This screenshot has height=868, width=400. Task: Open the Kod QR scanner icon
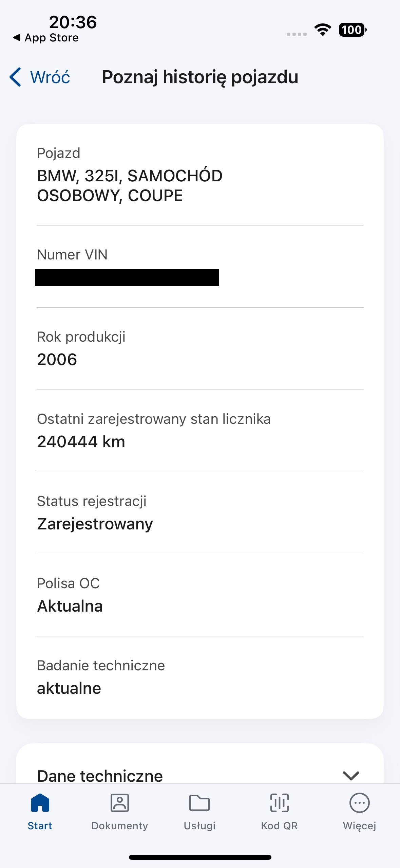point(279,803)
